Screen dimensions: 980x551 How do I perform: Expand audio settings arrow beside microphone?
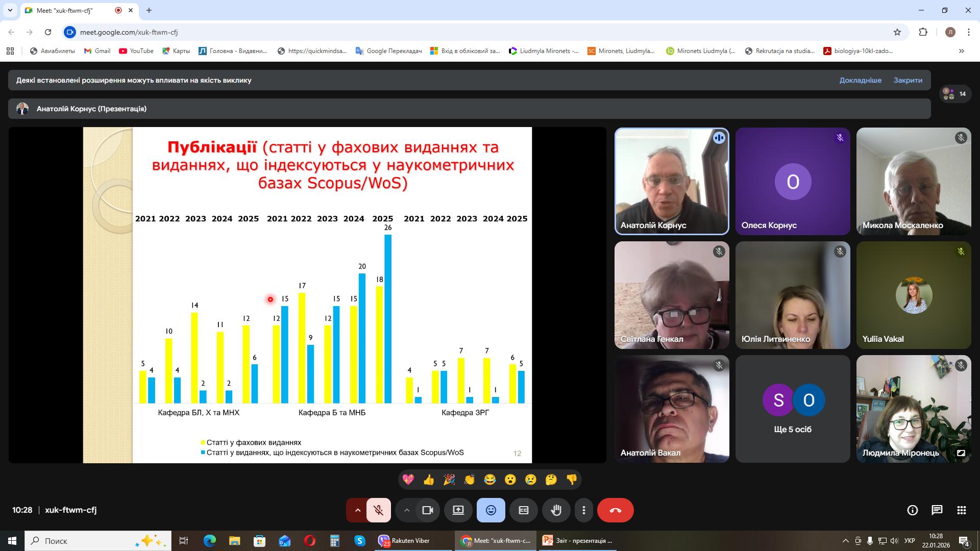tap(357, 510)
